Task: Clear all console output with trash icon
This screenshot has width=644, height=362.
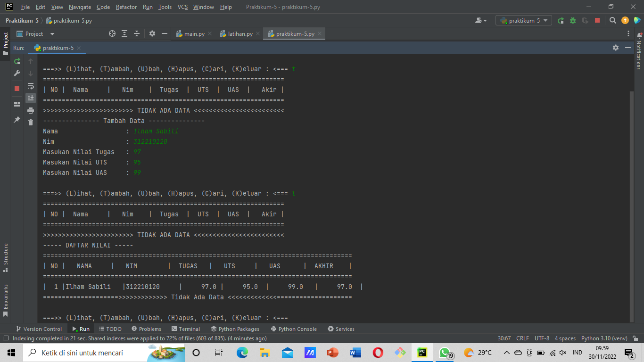Action: 31,123
